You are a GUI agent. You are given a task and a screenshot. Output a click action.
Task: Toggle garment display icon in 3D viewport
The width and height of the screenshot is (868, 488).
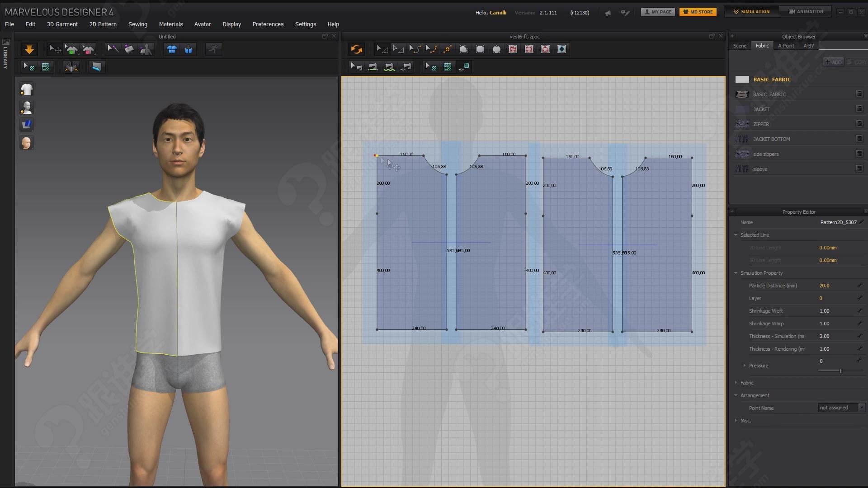[x=27, y=89]
